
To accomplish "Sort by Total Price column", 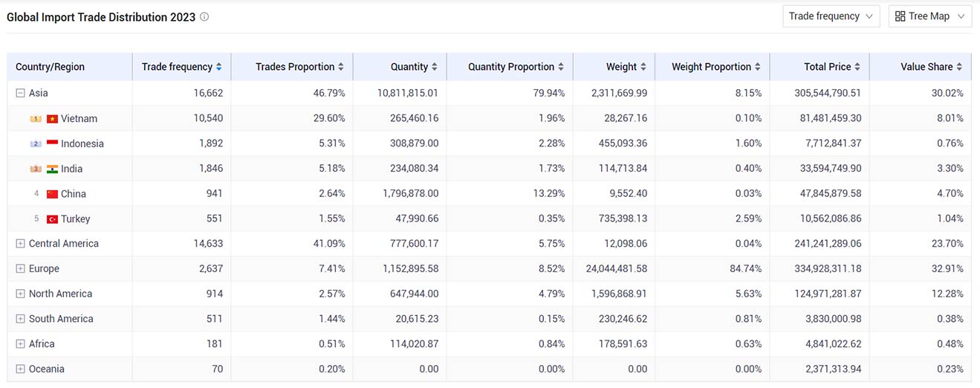I will click(857, 67).
